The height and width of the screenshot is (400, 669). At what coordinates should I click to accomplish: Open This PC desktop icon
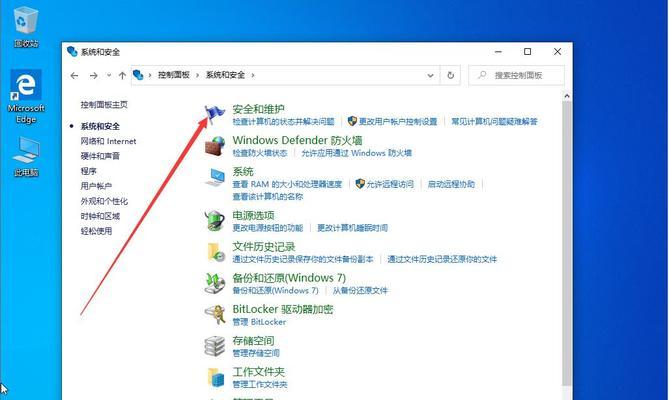pos(26,157)
